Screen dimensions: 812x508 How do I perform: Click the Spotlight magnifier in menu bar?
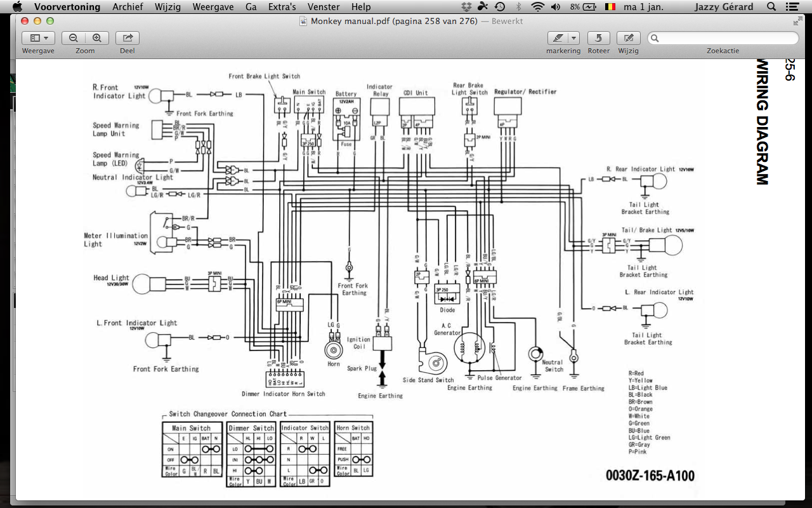point(771,7)
